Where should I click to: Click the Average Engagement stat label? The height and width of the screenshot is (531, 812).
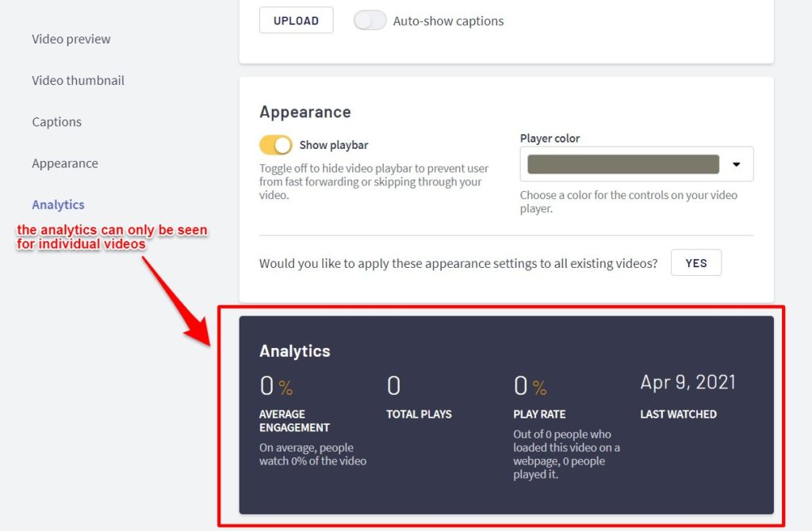click(x=294, y=421)
